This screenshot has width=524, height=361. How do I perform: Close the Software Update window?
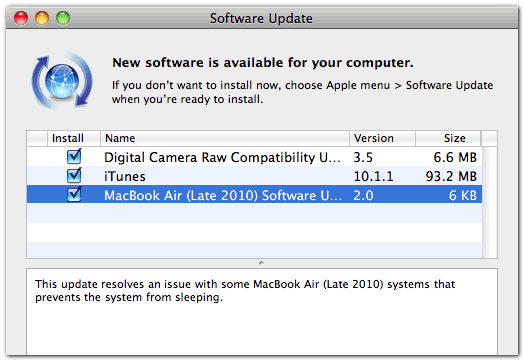pyautogui.click(x=21, y=18)
